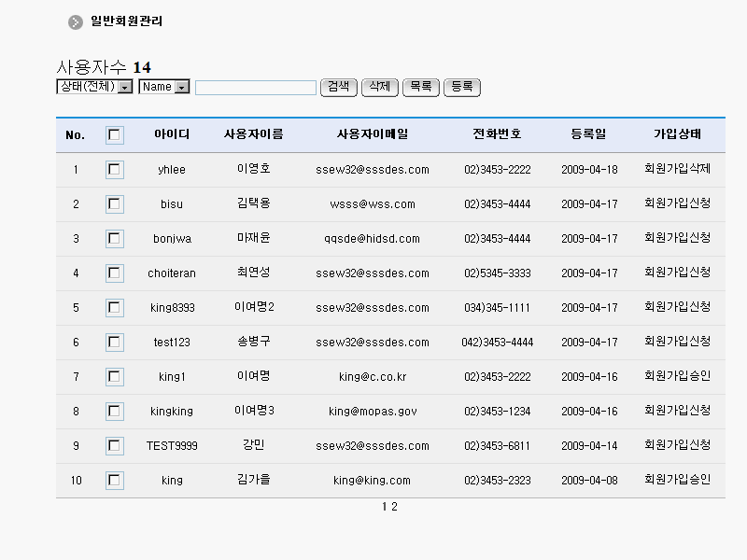Select the king1 user ID

[172, 377]
